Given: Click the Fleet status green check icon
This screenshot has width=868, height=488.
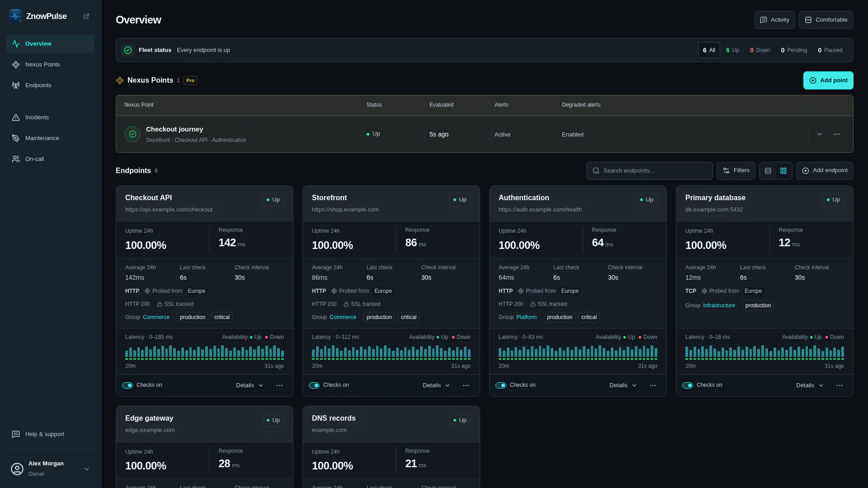Looking at the screenshot, I should [128, 50].
